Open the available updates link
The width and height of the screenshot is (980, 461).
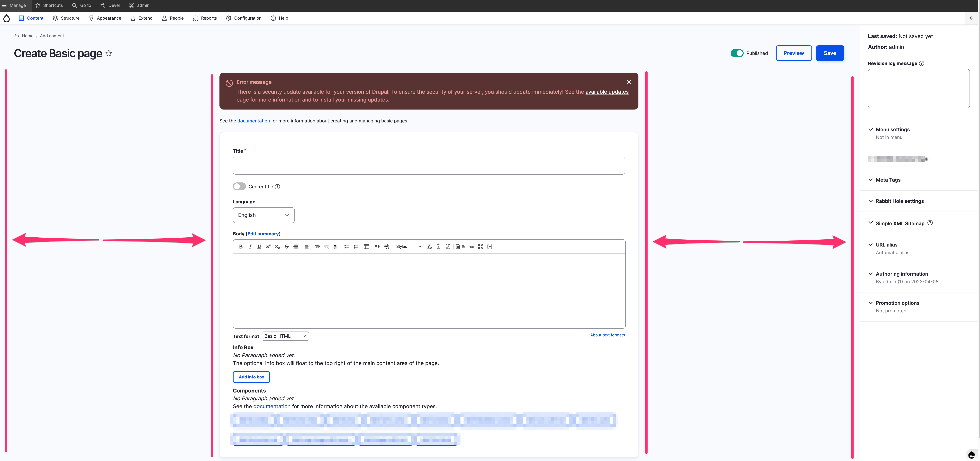tap(607, 92)
